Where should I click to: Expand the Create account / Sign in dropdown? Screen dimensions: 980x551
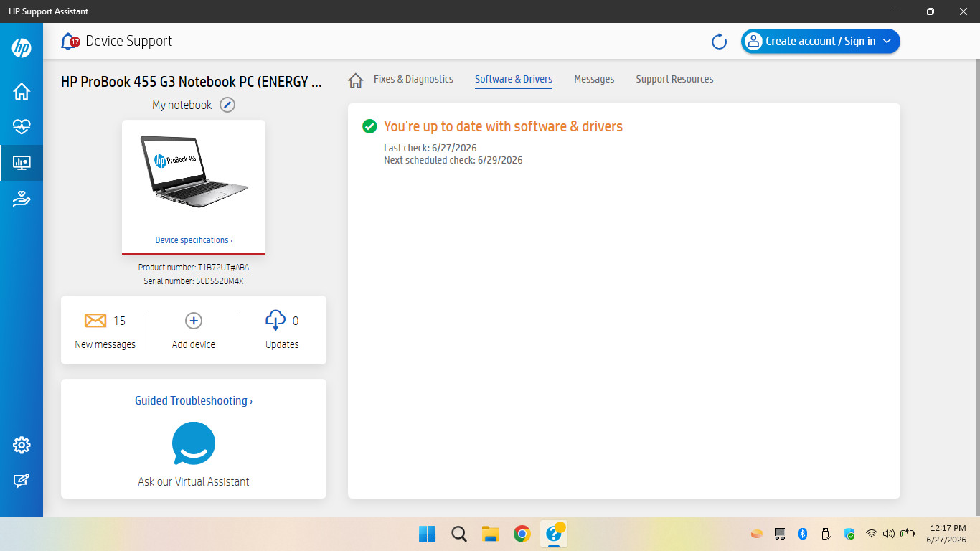(x=821, y=42)
